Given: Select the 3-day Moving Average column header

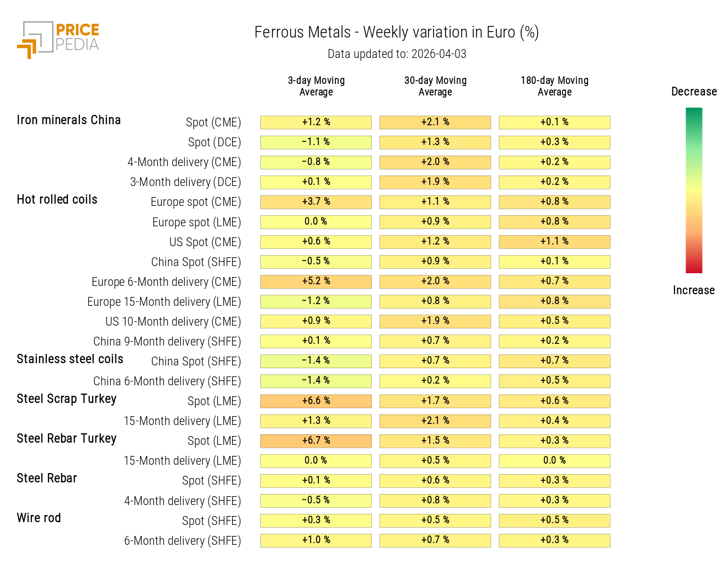Looking at the screenshot, I should (316, 86).
